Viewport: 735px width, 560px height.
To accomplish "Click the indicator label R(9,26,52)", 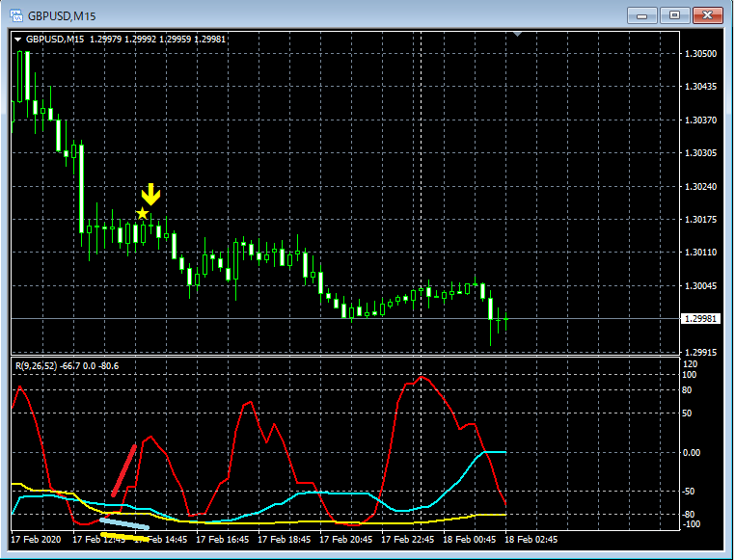I will (x=36, y=366).
